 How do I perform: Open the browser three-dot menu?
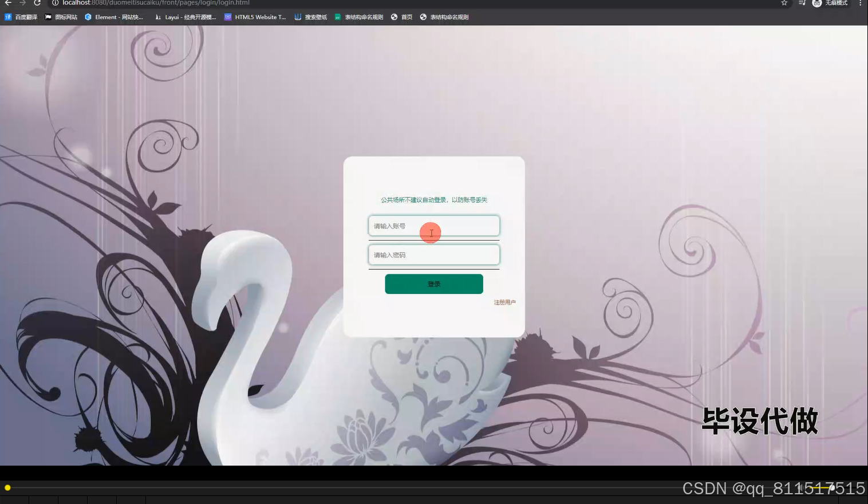(860, 3)
